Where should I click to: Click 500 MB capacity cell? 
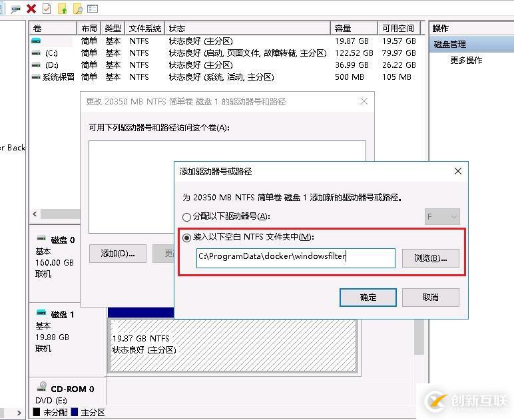click(350, 77)
